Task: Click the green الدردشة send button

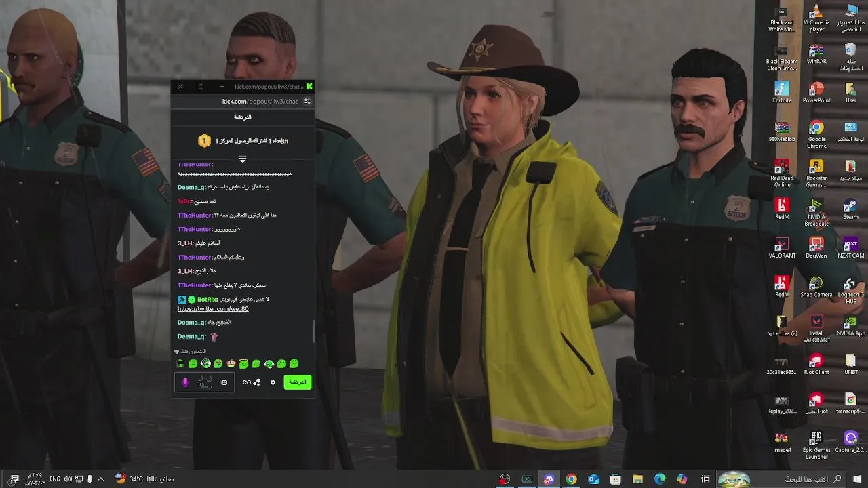Action: (x=297, y=382)
